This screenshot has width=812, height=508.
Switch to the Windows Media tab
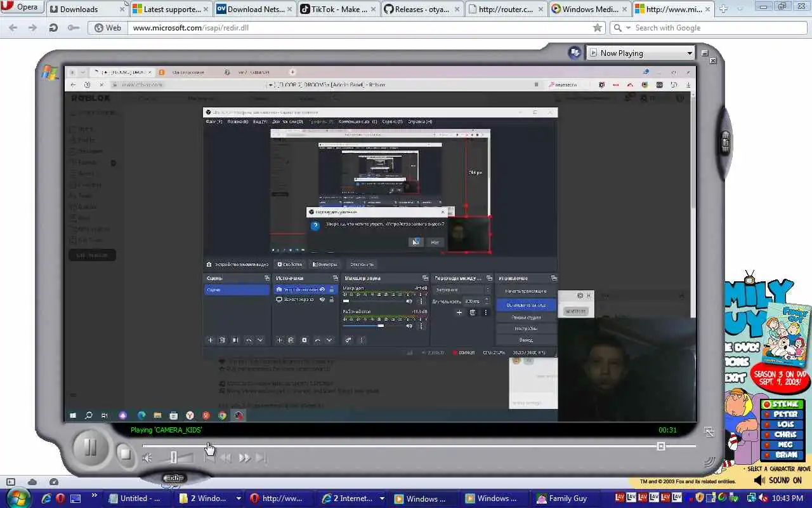click(x=589, y=9)
